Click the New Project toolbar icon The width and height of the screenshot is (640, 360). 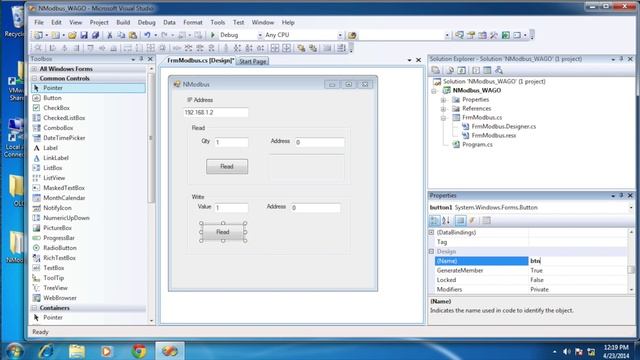(x=38, y=36)
